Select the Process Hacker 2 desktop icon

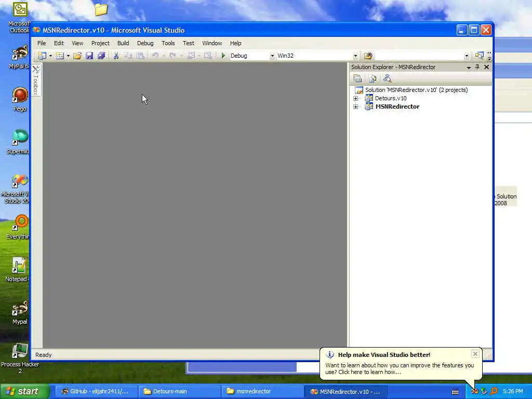[20, 358]
